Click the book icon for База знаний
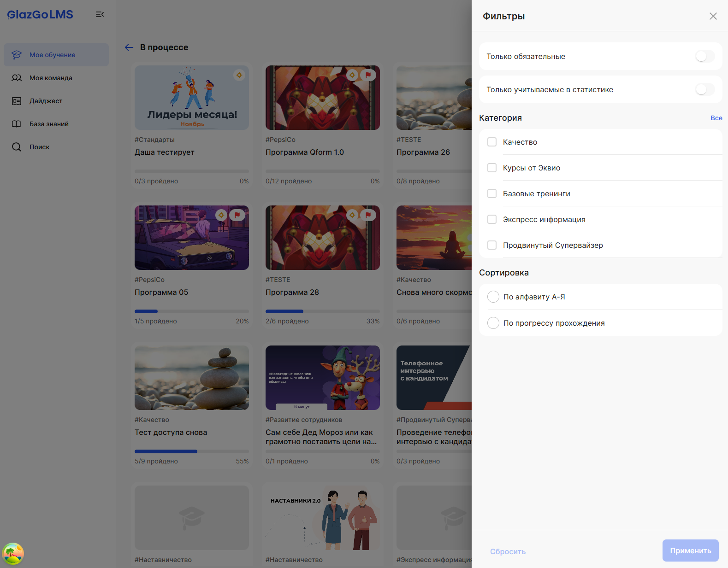This screenshot has width=728, height=568. 17,124
